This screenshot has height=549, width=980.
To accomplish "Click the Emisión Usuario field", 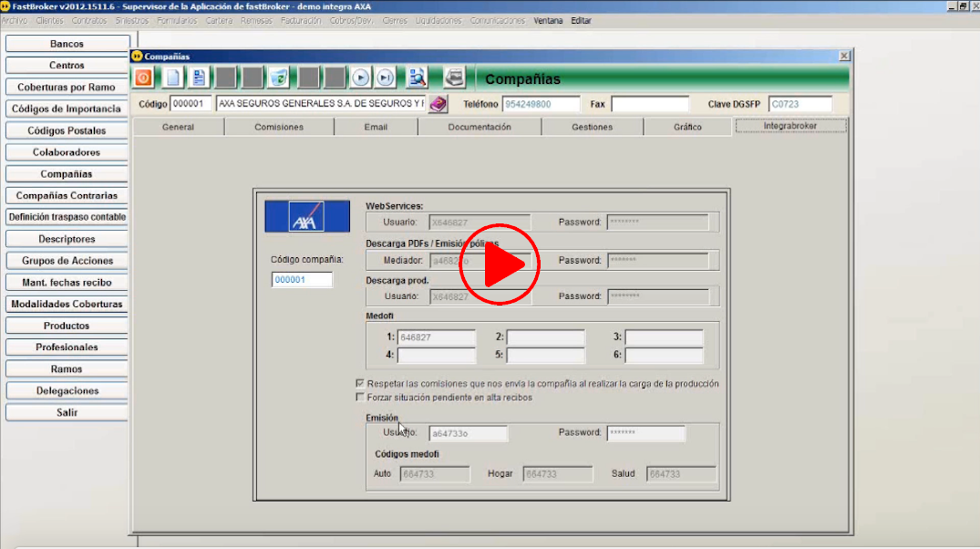I will click(469, 432).
